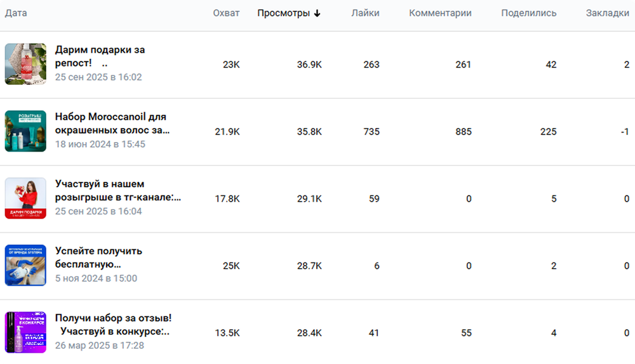This screenshot has width=635, height=364.
Task: Open the red "Дарим подарки" thumbnail
Action: coord(25,198)
